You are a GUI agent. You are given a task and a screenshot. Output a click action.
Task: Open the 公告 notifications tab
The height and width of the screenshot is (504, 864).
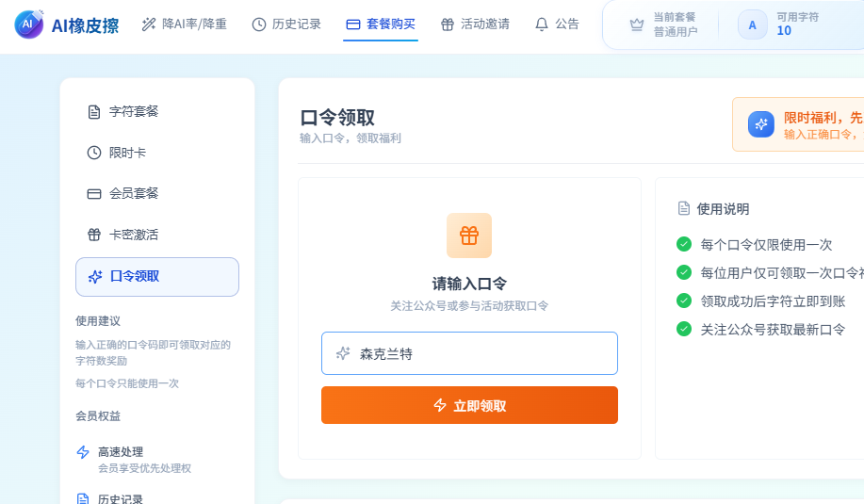click(557, 24)
